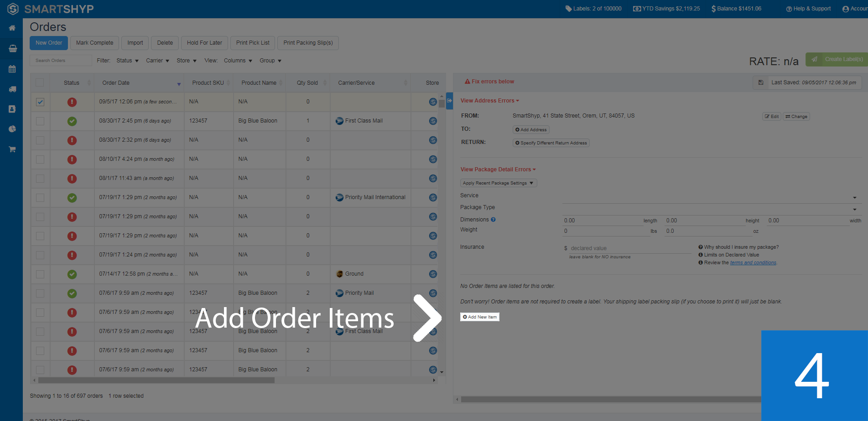868x421 pixels.
Task: Check the 08/30/17 2:32 pm order checkbox
Action: (40, 140)
